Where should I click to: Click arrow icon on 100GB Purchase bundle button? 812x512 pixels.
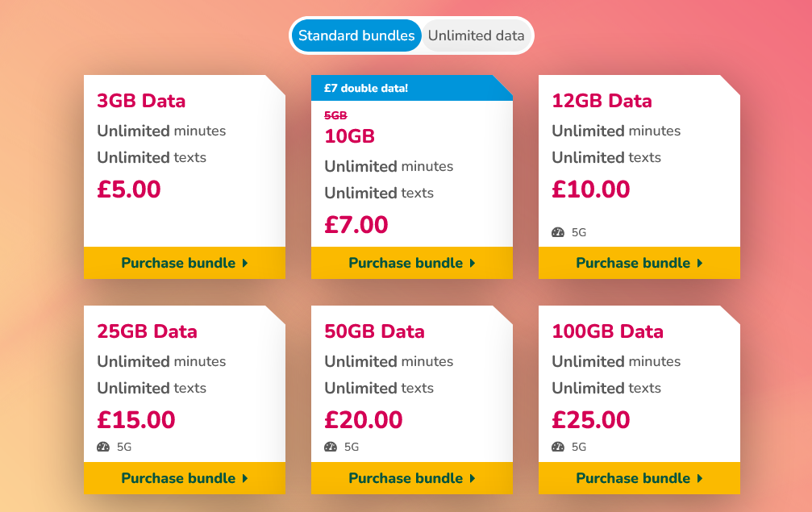click(700, 478)
